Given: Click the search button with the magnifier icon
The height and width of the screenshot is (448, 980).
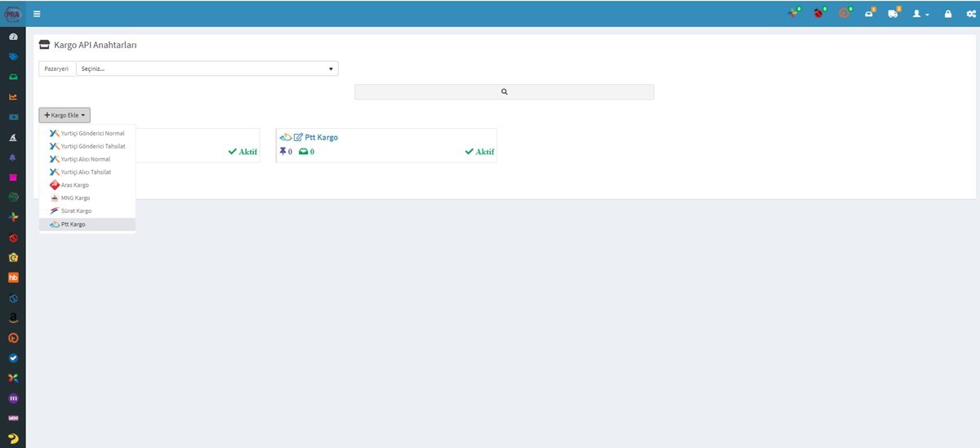Looking at the screenshot, I should (x=504, y=92).
